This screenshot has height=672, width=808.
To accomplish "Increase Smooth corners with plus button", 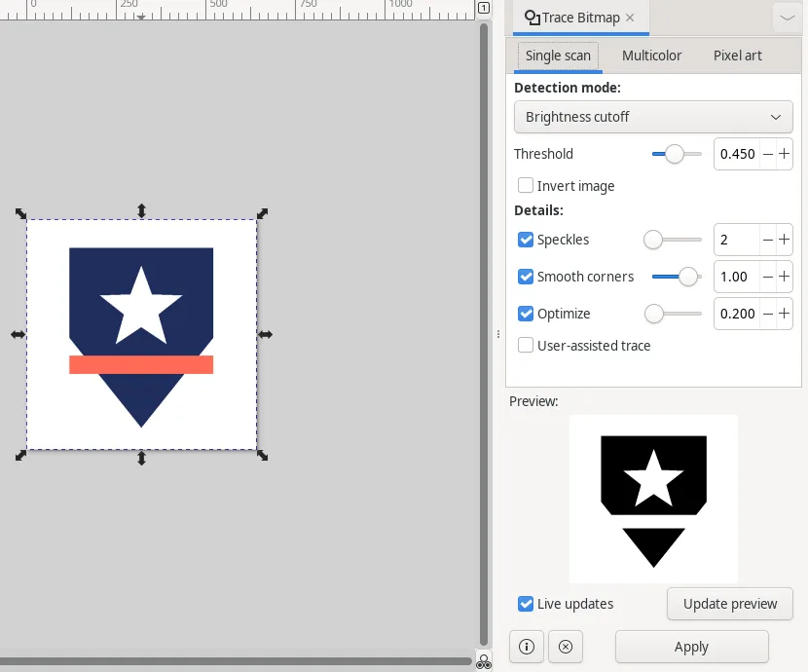I will [x=784, y=277].
